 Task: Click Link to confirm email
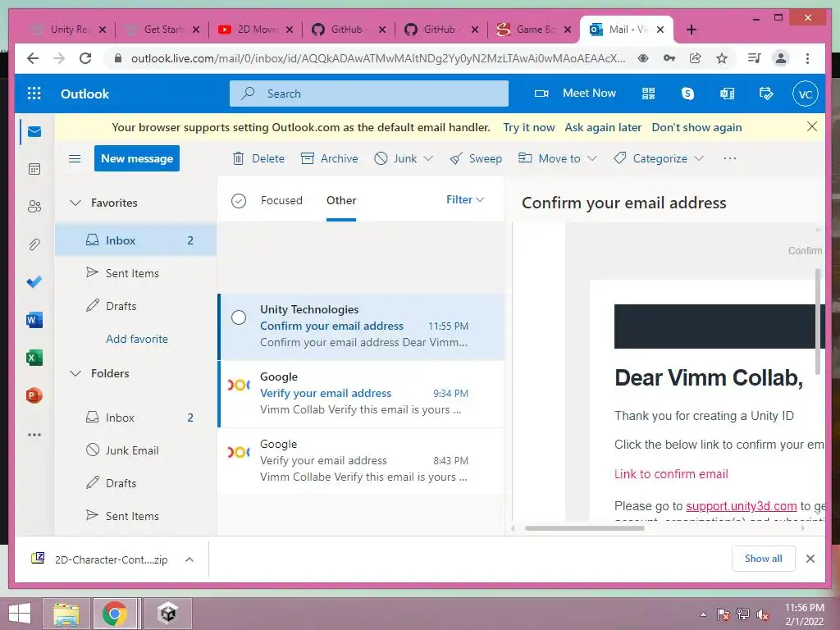pyautogui.click(x=671, y=474)
